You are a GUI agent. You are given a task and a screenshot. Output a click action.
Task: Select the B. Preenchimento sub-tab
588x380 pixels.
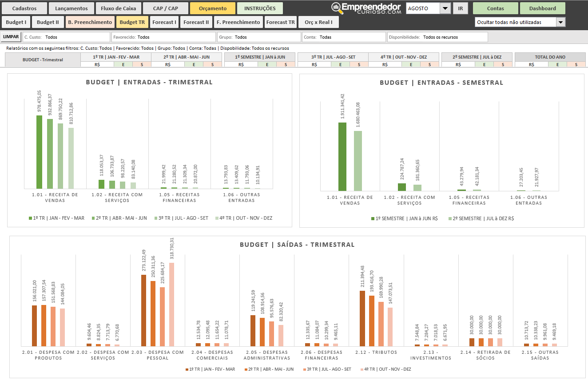coord(90,22)
